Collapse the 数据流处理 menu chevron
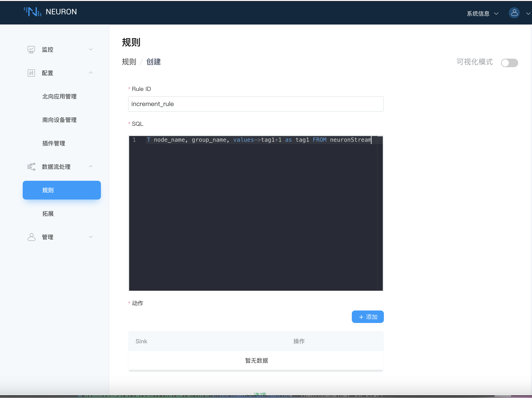The image size is (532, 398). tap(91, 166)
